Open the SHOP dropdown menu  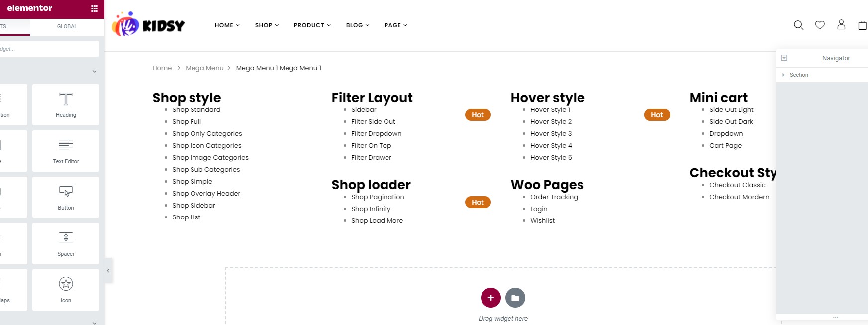(x=267, y=25)
